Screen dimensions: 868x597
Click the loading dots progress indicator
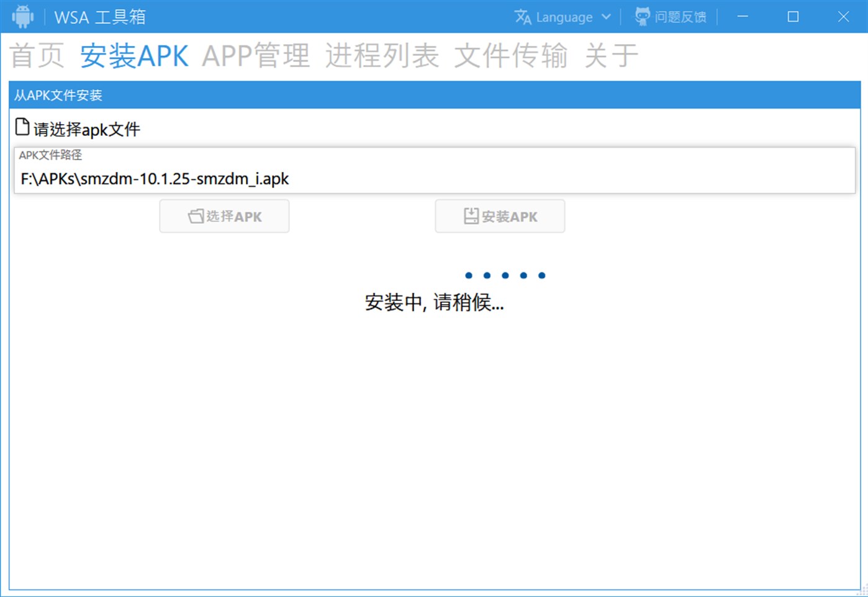point(505,276)
